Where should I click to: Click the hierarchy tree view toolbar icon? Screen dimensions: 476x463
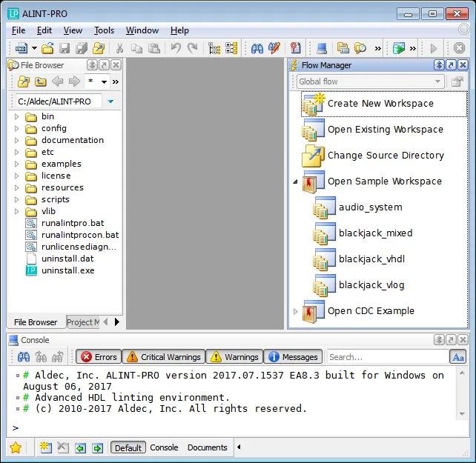click(x=214, y=48)
